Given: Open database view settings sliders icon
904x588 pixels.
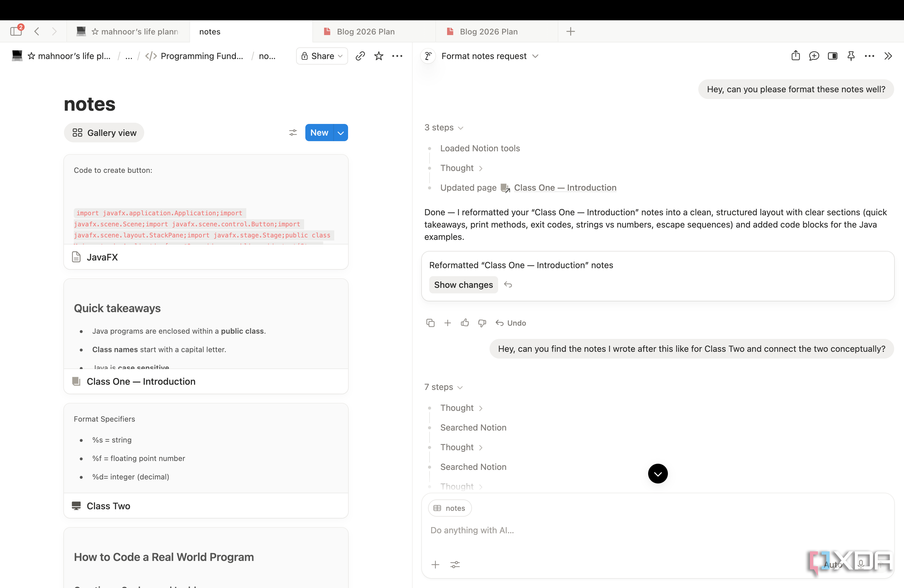Looking at the screenshot, I should (293, 133).
